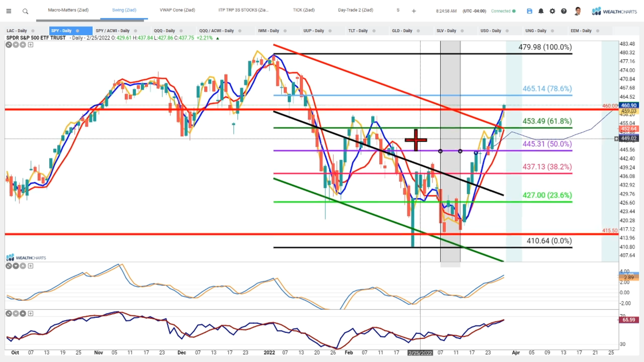This screenshot has height=362, width=644.
Task: Switch to ITP TRP 3S STOCKS workspace
Action: 243,10
